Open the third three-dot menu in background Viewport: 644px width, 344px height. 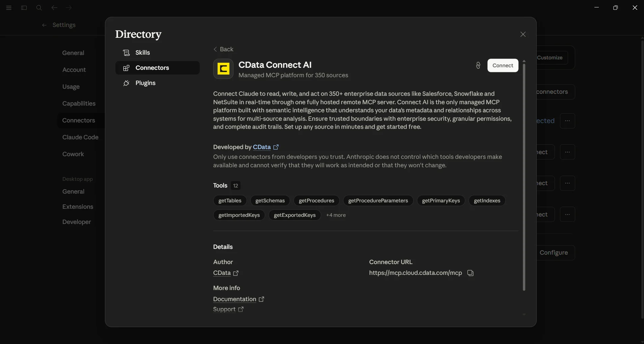coord(567,183)
